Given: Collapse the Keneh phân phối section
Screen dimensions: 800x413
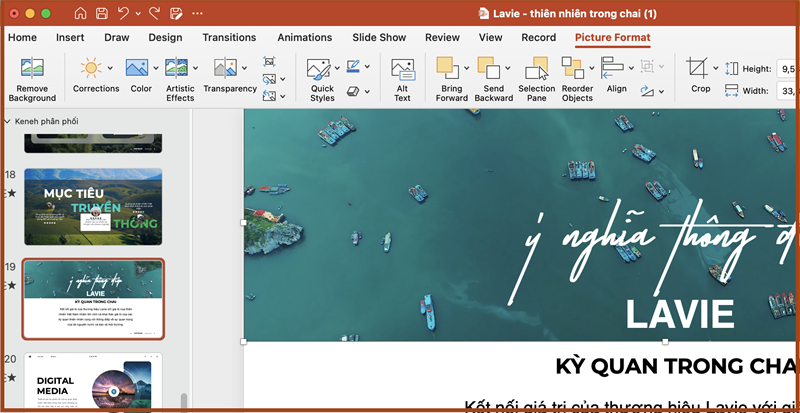Looking at the screenshot, I should click(9, 121).
